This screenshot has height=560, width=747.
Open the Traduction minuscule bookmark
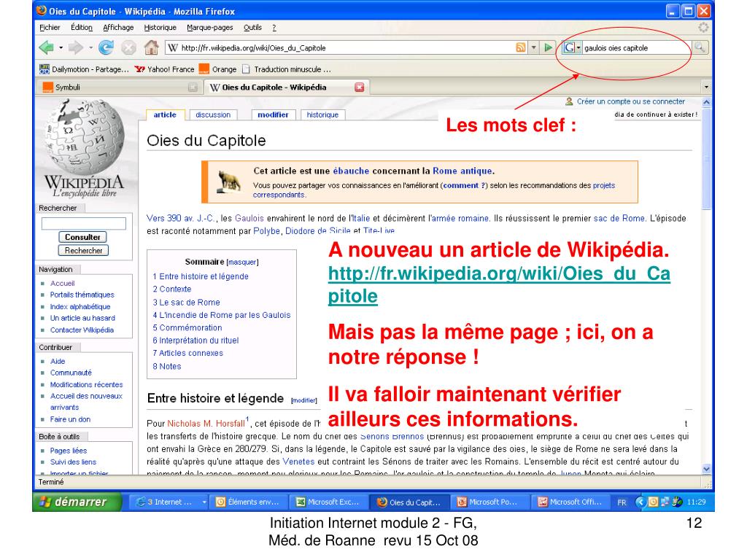tap(286, 69)
